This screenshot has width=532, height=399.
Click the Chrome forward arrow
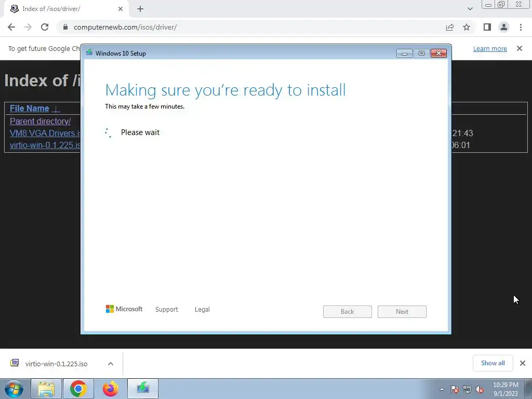coord(28,27)
